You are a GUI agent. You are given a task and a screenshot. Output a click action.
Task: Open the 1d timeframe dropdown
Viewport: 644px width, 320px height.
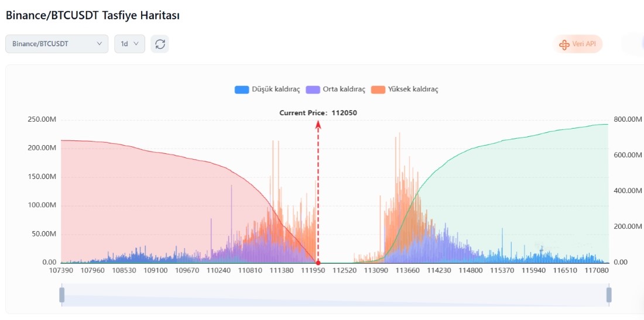point(129,44)
